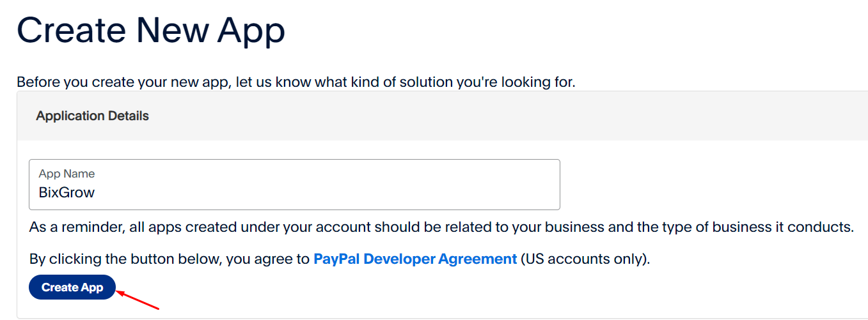Screen dimensions: 868x320
Task: Open the PayPal Developer Agreement link
Action: pyautogui.click(x=414, y=259)
